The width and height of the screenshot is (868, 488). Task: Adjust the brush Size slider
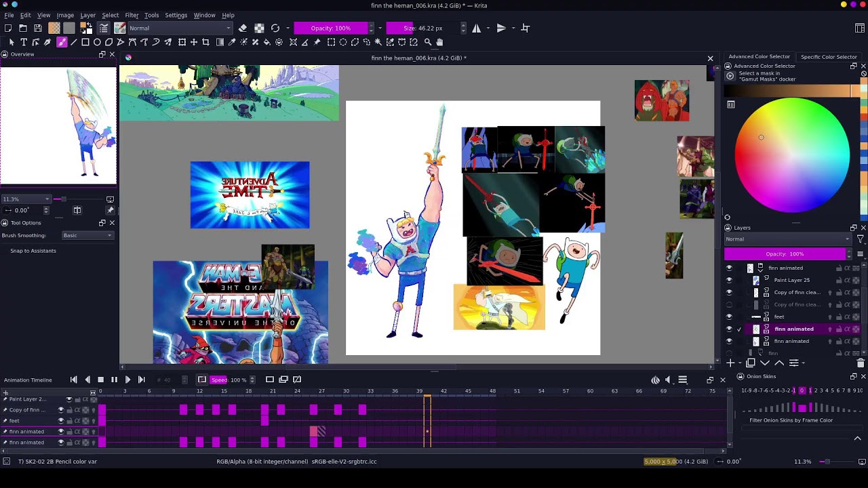[x=422, y=28]
